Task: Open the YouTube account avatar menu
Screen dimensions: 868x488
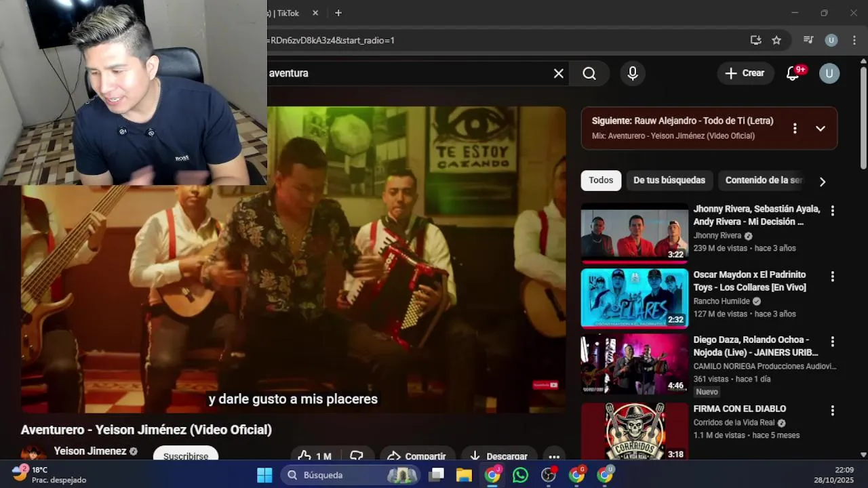Action: (829, 73)
